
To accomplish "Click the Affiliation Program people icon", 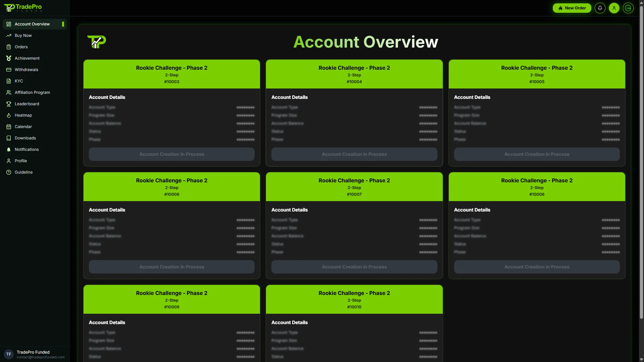I will [9, 93].
